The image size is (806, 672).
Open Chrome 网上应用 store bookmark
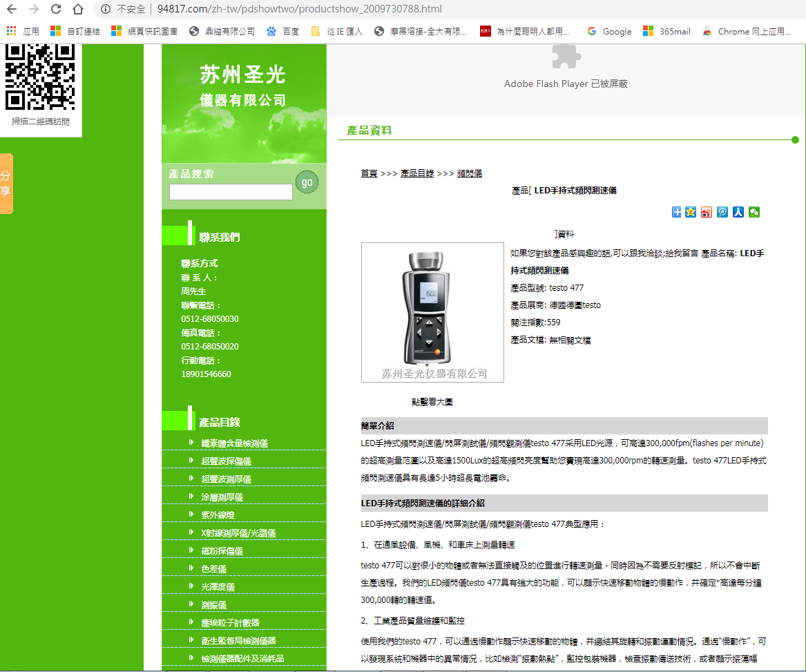747,31
